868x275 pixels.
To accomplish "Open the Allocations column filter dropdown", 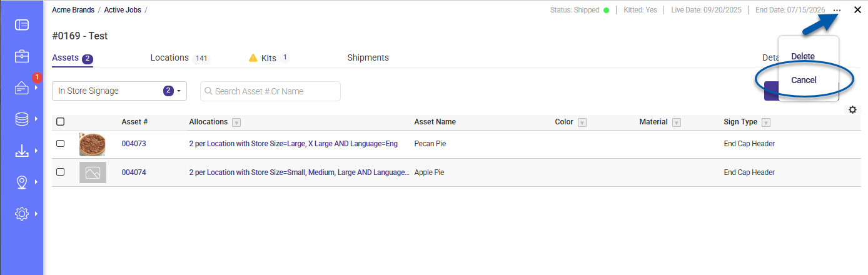I will click(236, 122).
